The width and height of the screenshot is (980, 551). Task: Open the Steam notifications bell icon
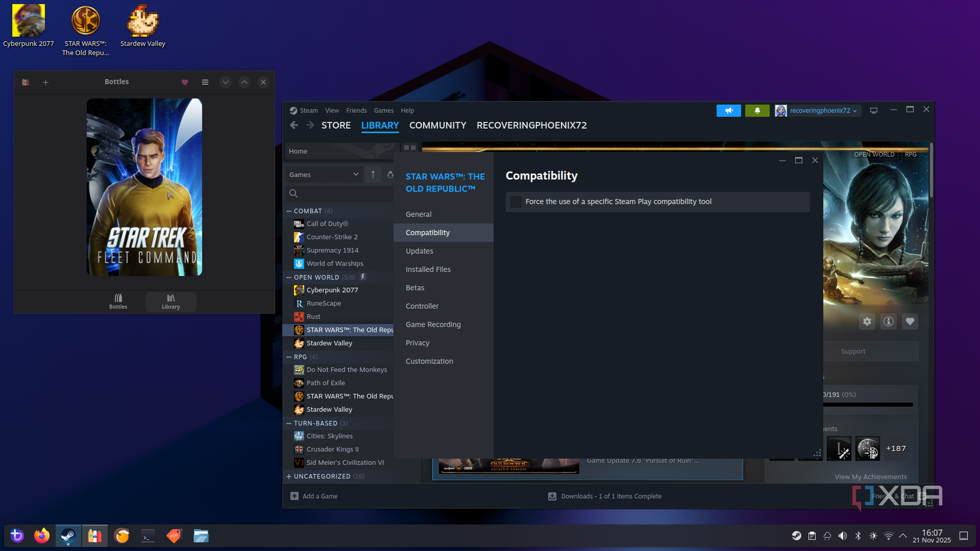point(757,110)
